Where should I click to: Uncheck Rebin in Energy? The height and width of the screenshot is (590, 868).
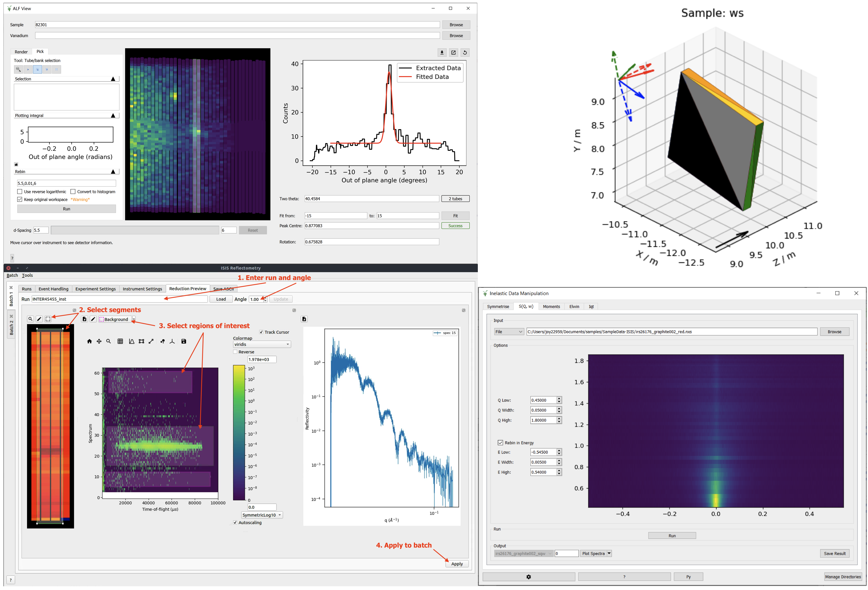click(x=500, y=442)
